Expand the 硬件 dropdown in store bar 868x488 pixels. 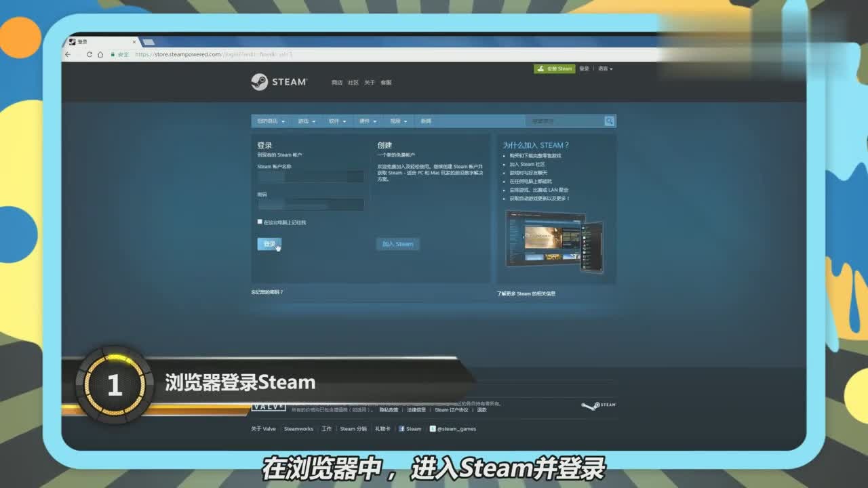click(x=368, y=121)
